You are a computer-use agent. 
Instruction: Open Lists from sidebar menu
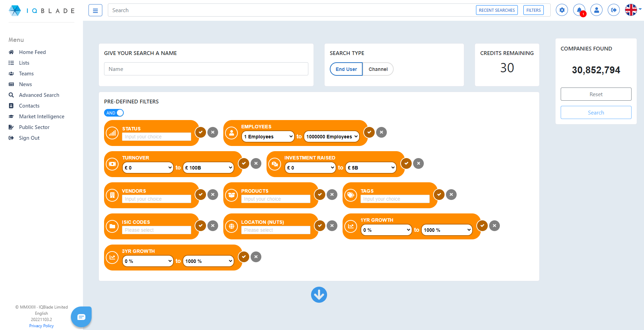(24, 63)
